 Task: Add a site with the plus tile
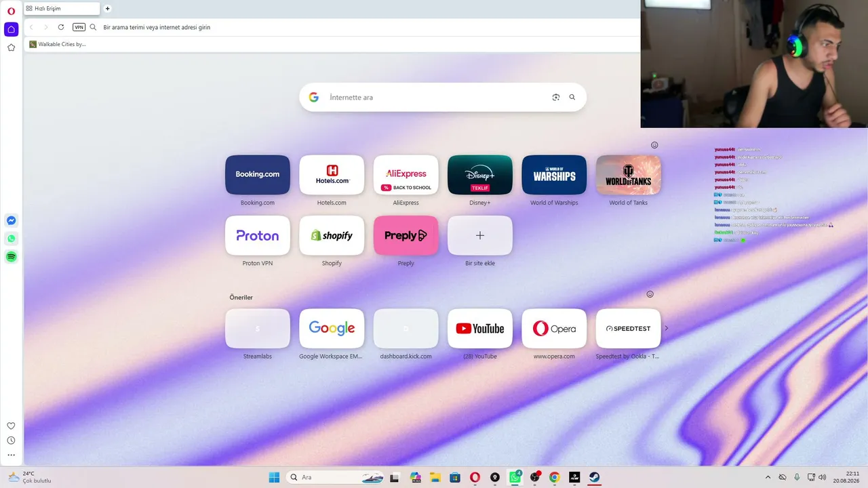tap(480, 235)
